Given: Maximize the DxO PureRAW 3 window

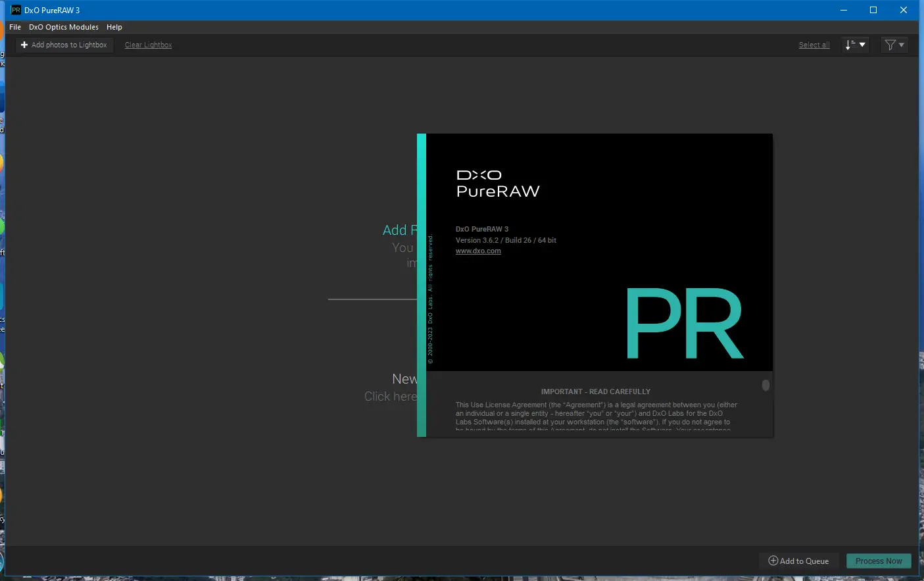Looking at the screenshot, I should pos(873,10).
